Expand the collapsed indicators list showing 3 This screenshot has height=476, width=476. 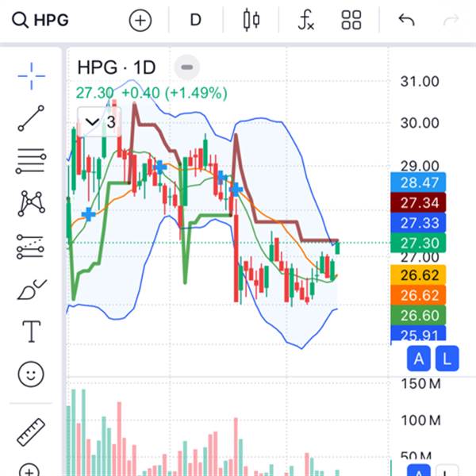point(100,122)
